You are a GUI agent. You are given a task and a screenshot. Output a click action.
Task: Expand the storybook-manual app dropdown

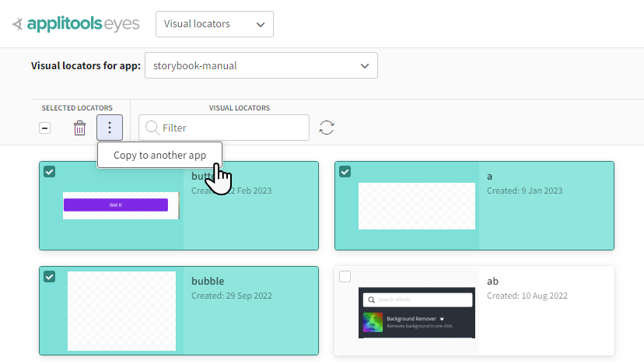[x=261, y=66]
